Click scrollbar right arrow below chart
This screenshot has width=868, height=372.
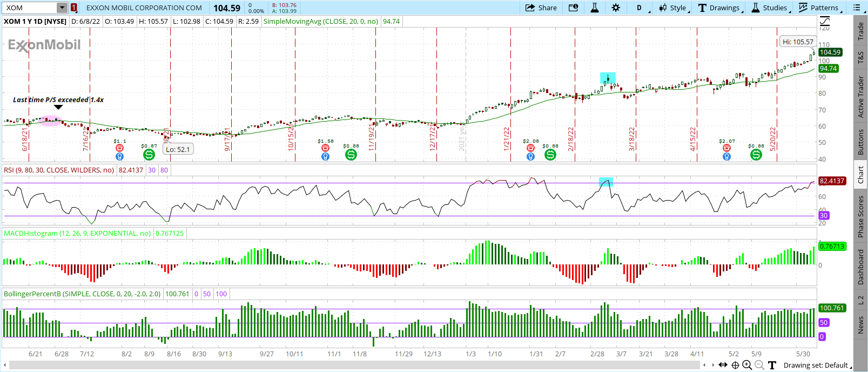[714, 365]
